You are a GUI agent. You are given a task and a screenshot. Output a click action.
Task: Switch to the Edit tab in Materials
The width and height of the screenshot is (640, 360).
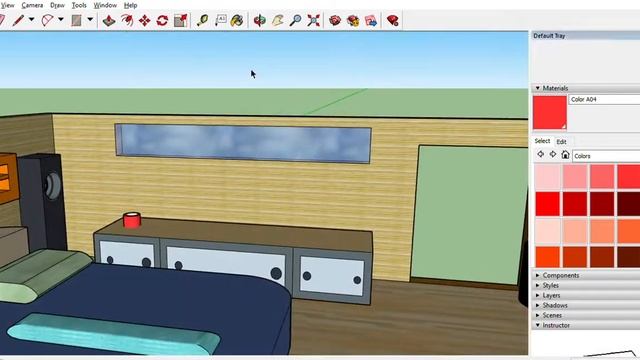coord(562,142)
